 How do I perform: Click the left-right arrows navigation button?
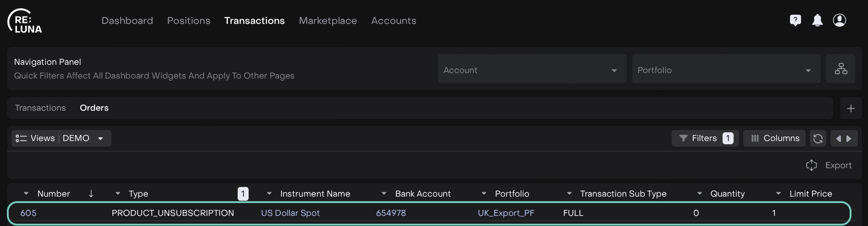click(844, 138)
